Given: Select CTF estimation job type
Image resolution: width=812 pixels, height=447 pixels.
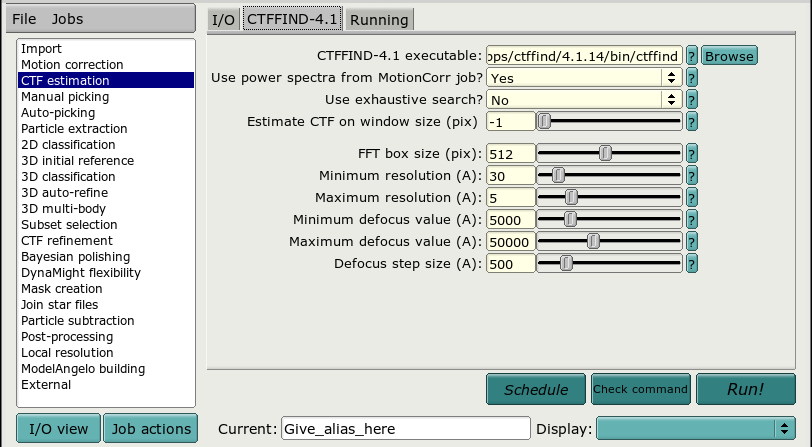Looking at the screenshot, I should click(x=106, y=80).
